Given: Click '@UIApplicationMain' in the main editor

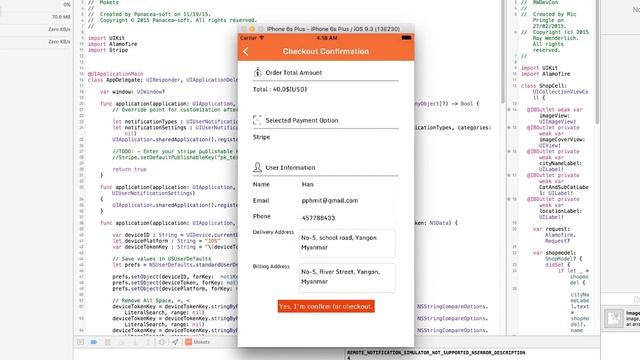Looking at the screenshot, I should pos(116,74).
